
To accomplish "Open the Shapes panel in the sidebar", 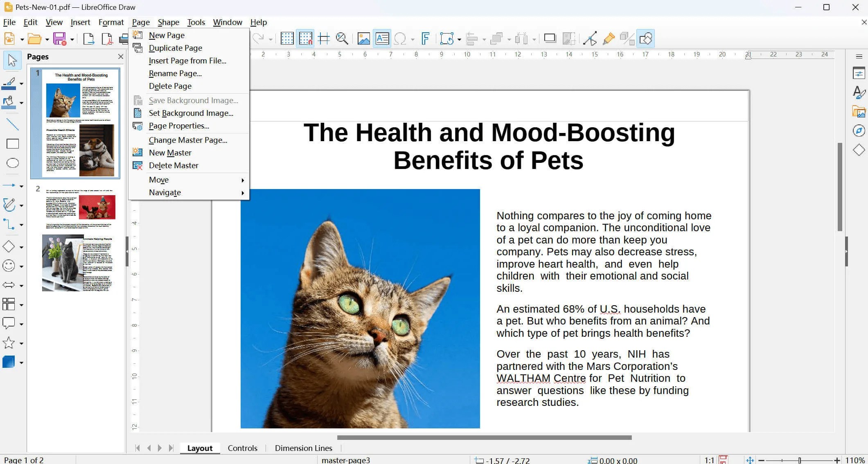I will coord(859,150).
